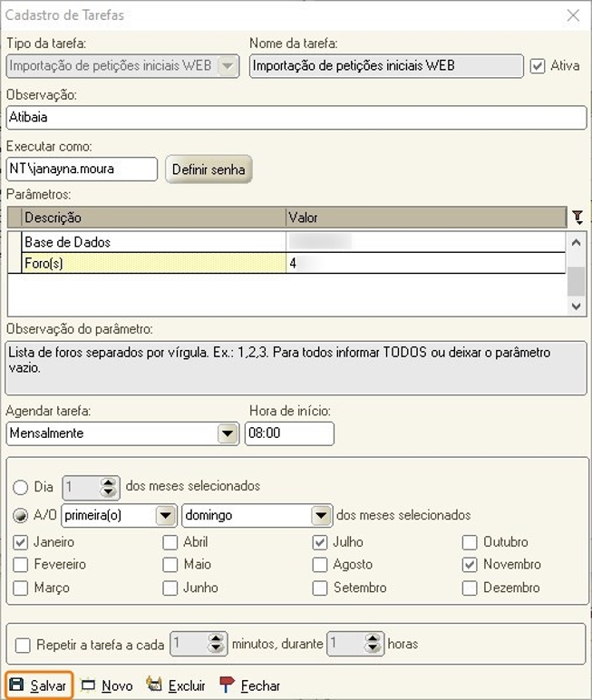Check the Maio month checkbox
The width and height of the screenshot is (592, 700).
(x=170, y=564)
